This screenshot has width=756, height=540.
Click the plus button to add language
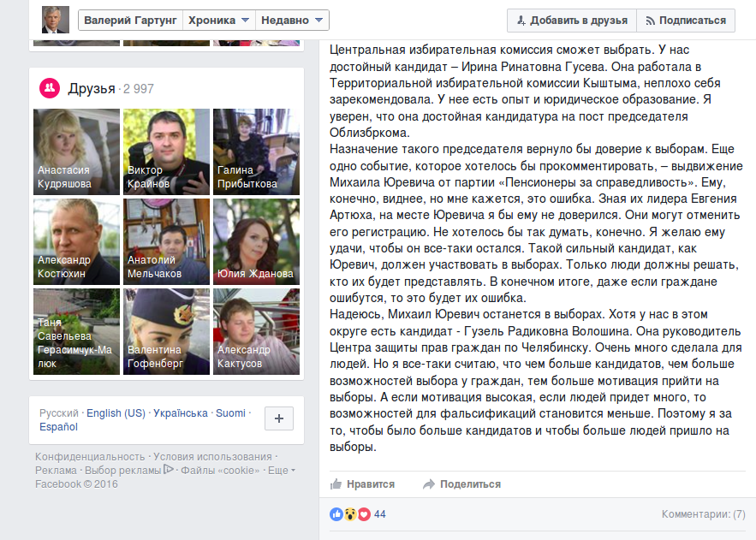279,418
